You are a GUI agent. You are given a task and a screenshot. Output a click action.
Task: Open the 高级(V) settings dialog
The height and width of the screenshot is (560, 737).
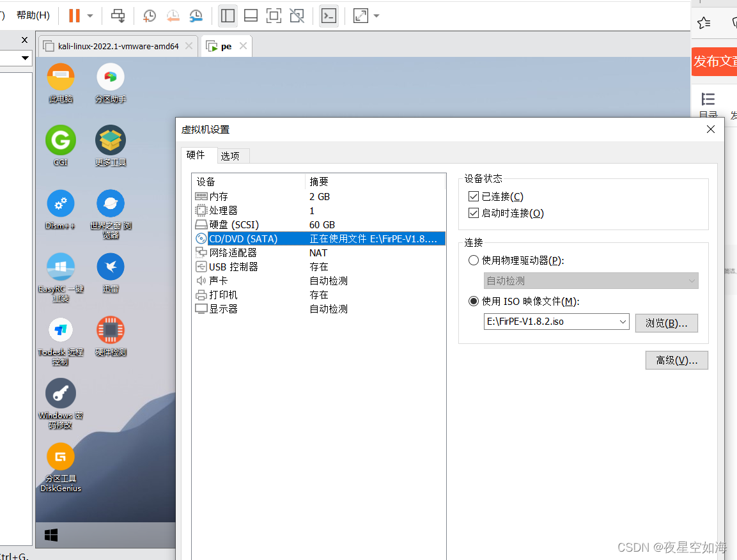676,360
